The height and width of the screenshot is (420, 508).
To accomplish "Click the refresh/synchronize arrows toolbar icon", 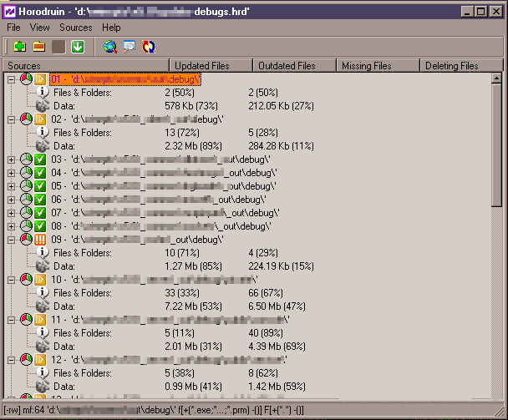I will 150,46.
